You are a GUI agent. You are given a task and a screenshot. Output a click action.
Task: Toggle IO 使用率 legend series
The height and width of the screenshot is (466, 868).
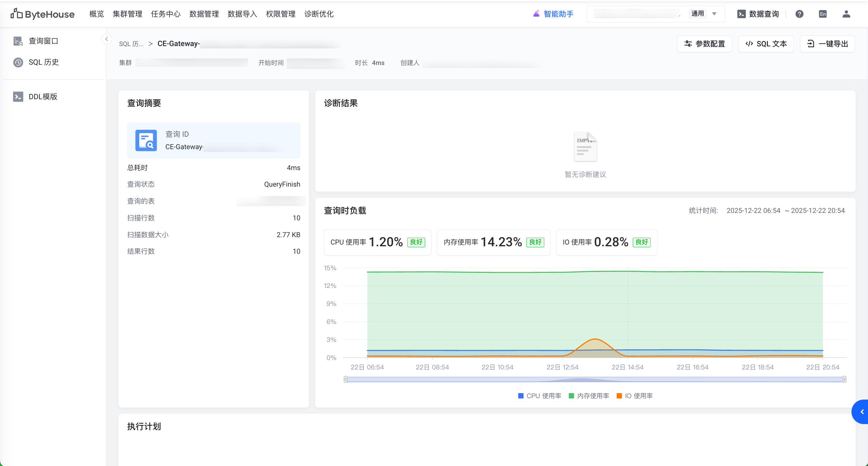pyautogui.click(x=635, y=396)
